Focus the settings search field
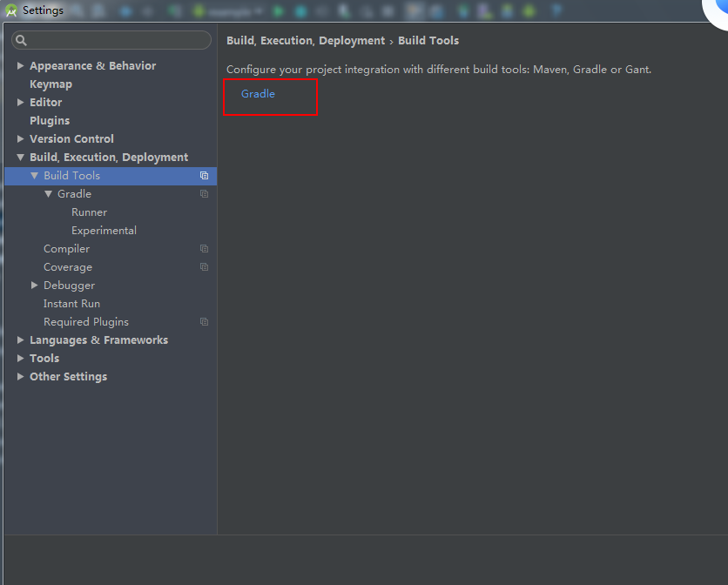728x585 pixels. [111, 40]
